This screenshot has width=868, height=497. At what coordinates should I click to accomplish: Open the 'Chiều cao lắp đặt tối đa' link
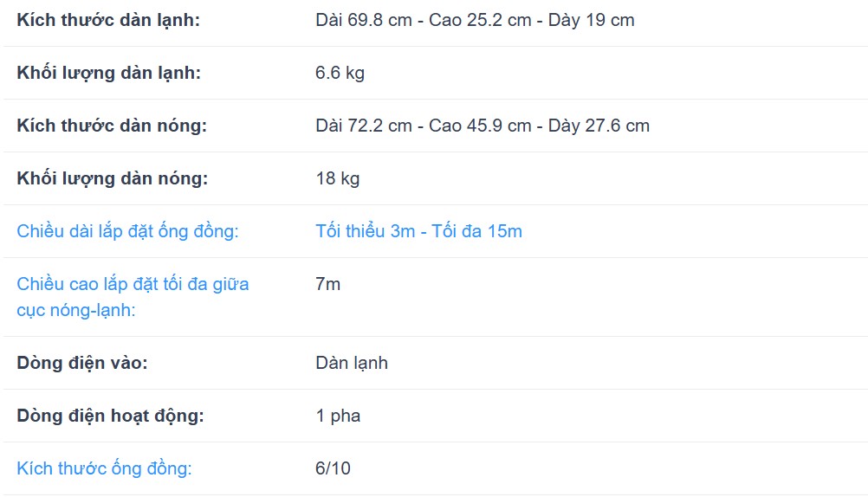point(133,295)
